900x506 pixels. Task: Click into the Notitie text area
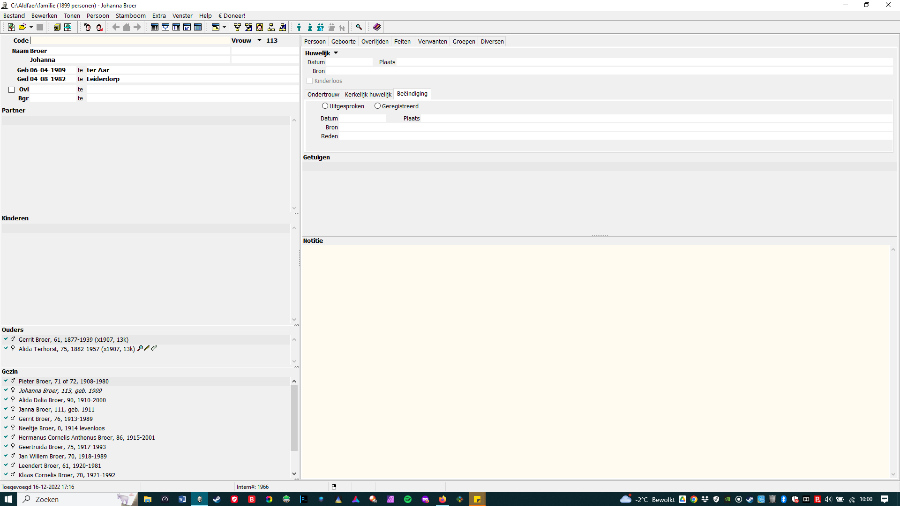[598, 360]
